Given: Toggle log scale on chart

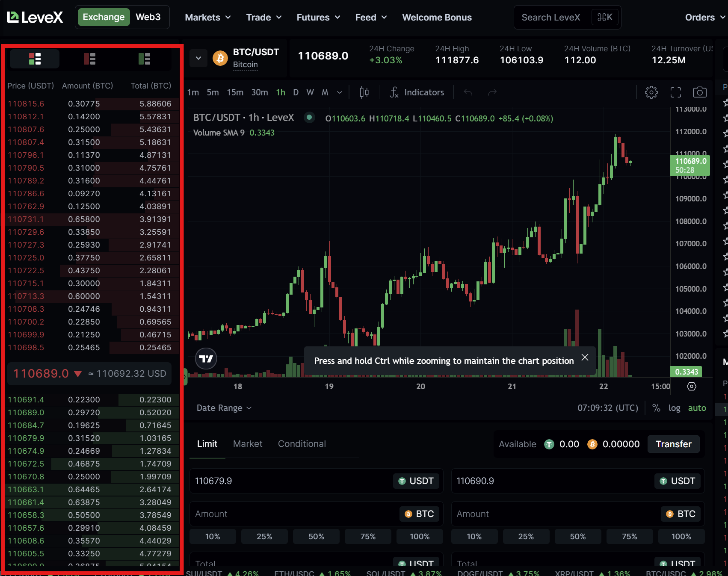Looking at the screenshot, I should [x=674, y=408].
